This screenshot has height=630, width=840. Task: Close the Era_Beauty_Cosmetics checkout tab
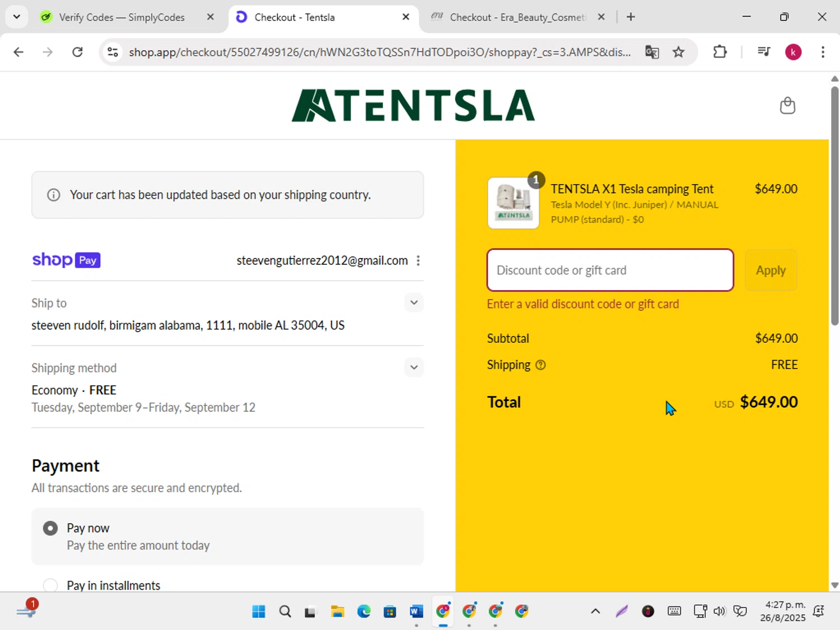coord(601,17)
